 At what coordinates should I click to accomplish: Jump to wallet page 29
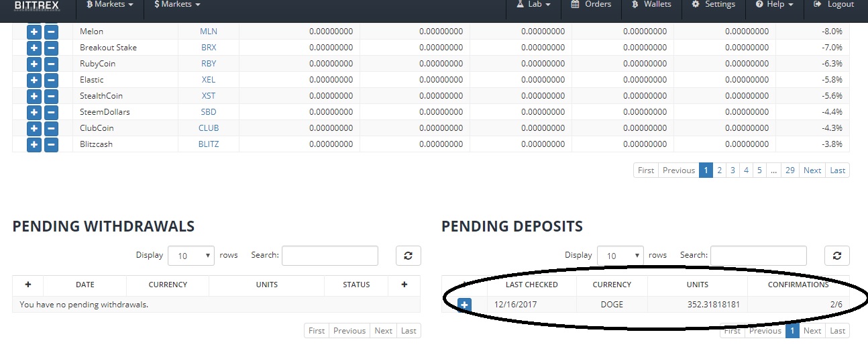(x=790, y=170)
